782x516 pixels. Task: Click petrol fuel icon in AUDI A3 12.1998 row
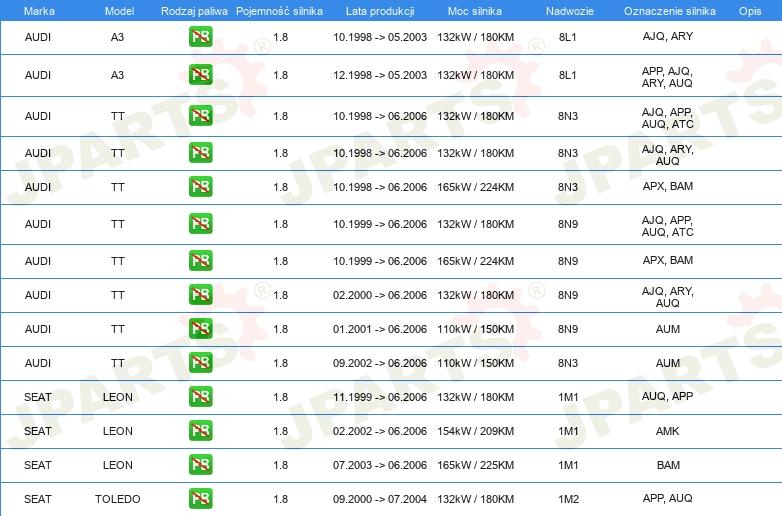(x=200, y=75)
